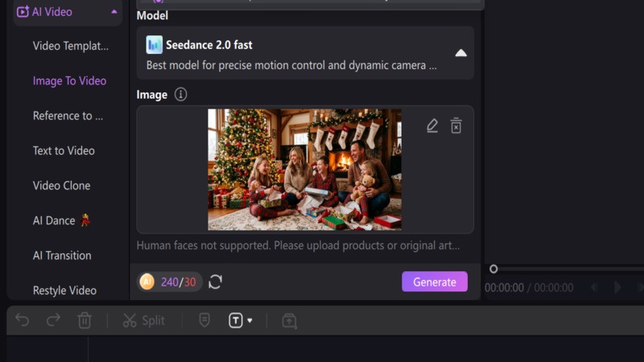This screenshot has width=644, height=362.
Task: Delete the uploaded image with the trash icon
Action: tap(456, 125)
